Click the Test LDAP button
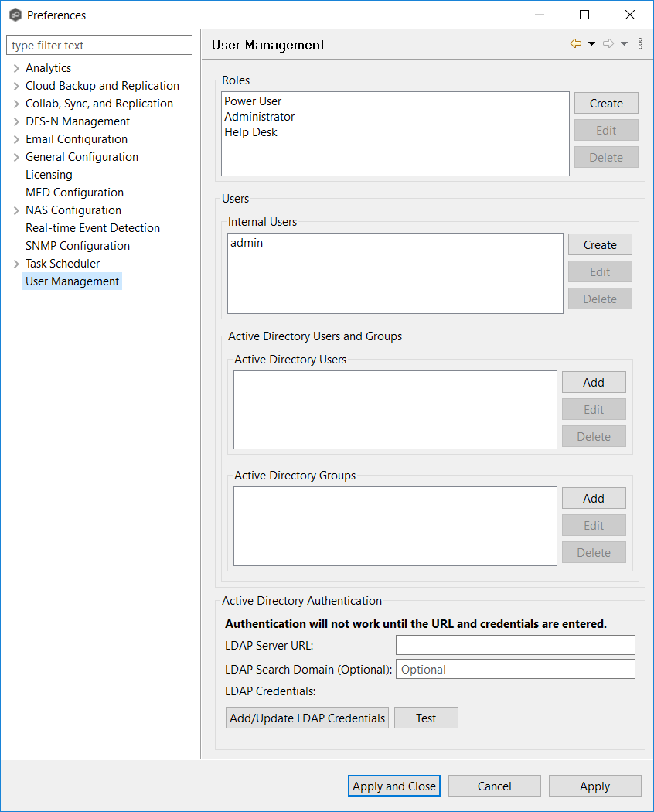The width and height of the screenshot is (654, 812). (426, 718)
